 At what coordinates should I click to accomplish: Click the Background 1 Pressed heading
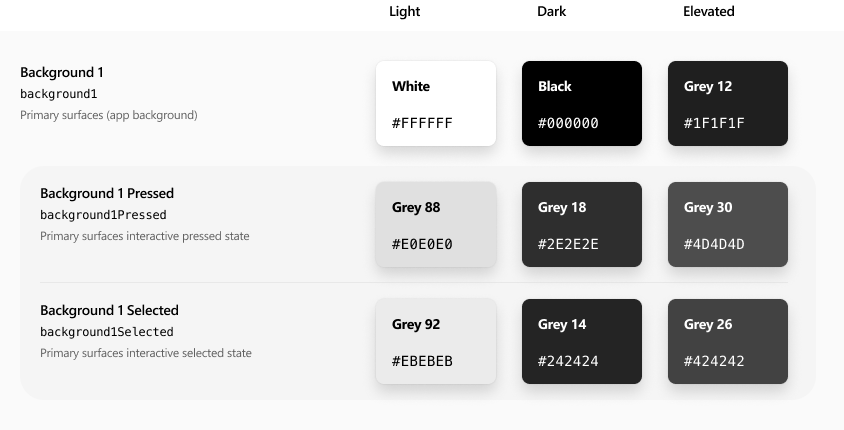coord(107,193)
